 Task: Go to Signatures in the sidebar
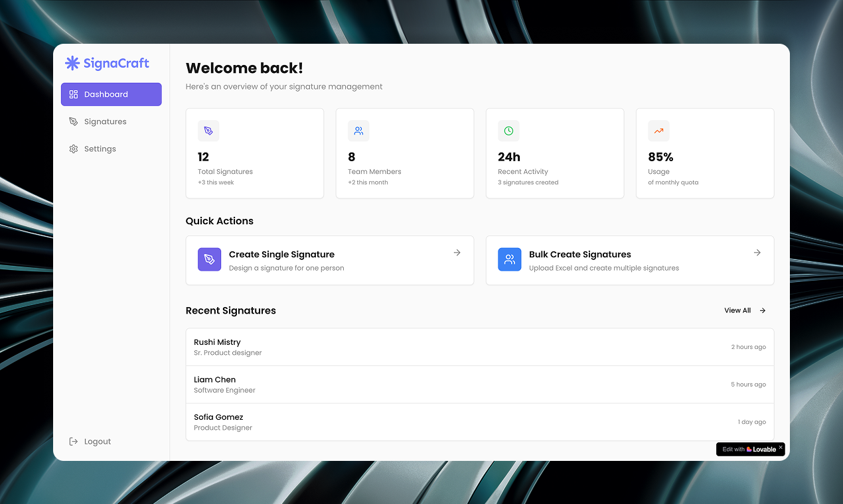pos(111,121)
